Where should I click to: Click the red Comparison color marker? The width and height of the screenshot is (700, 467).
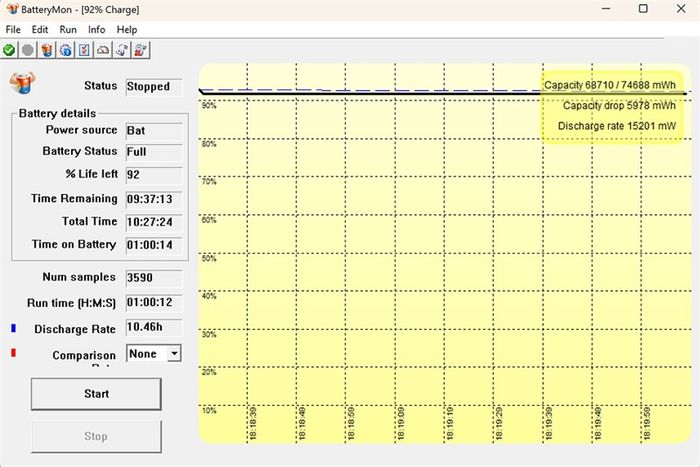coord(13,353)
